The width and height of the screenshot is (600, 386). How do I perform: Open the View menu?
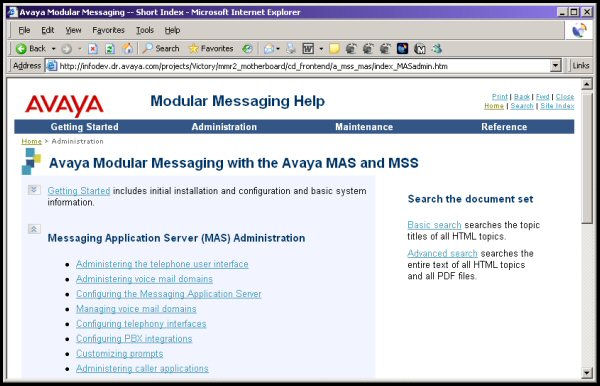tap(73, 30)
